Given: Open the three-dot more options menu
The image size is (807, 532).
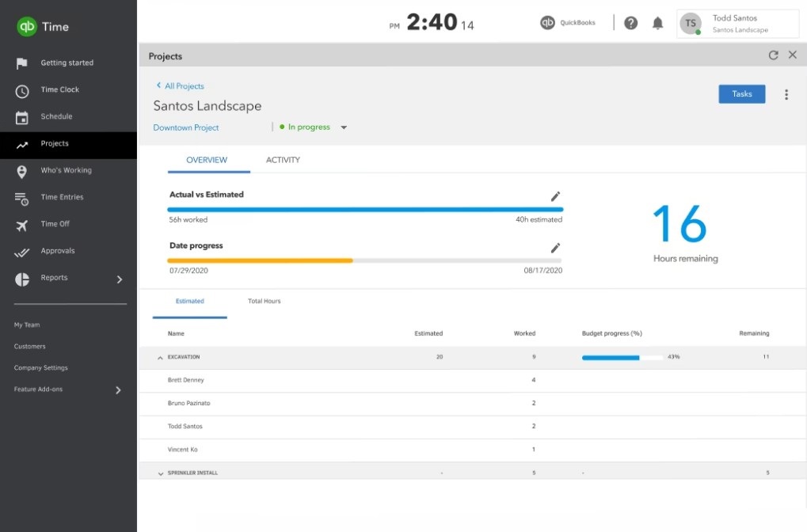Looking at the screenshot, I should pyautogui.click(x=786, y=95).
